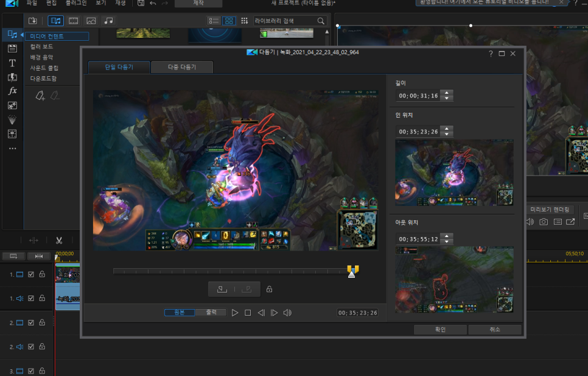Switch library to list view
Viewport: 588px width, 376px height.
[214, 21]
